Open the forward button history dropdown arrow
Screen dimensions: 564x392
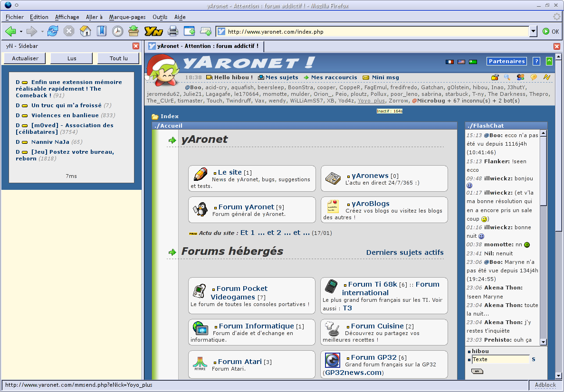point(42,32)
